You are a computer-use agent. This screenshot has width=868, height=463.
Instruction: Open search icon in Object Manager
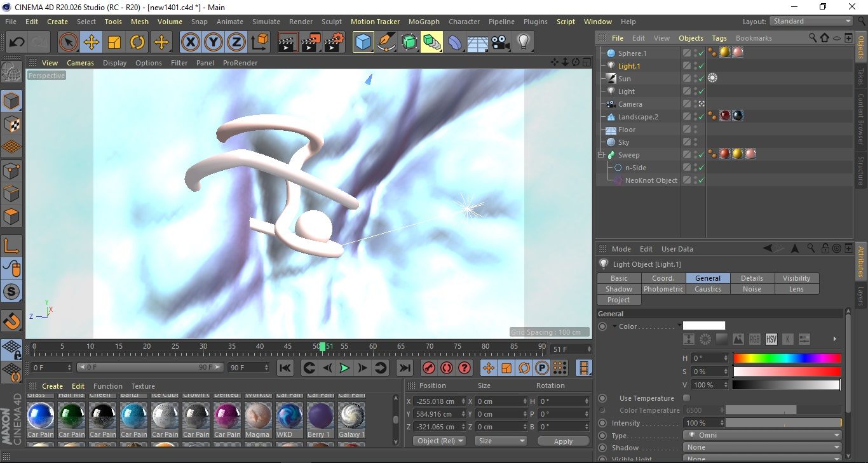[813, 38]
